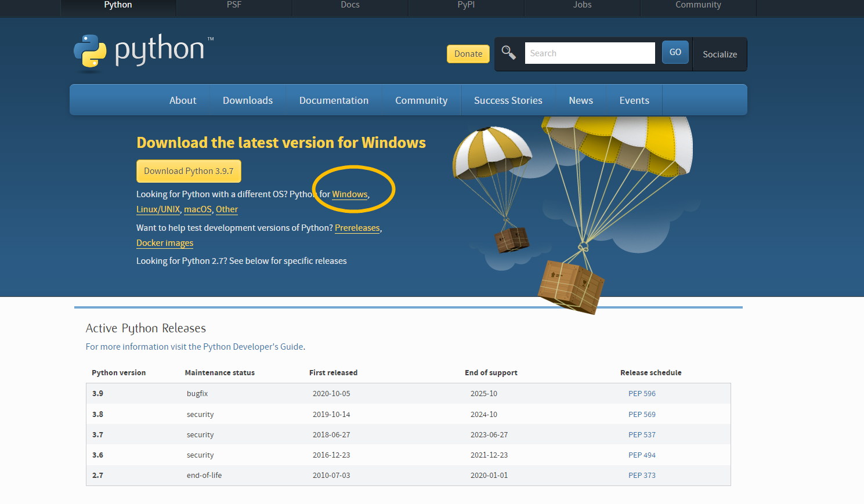Focus the Search input field
Viewport: 864px width, 504px height.
click(590, 53)
